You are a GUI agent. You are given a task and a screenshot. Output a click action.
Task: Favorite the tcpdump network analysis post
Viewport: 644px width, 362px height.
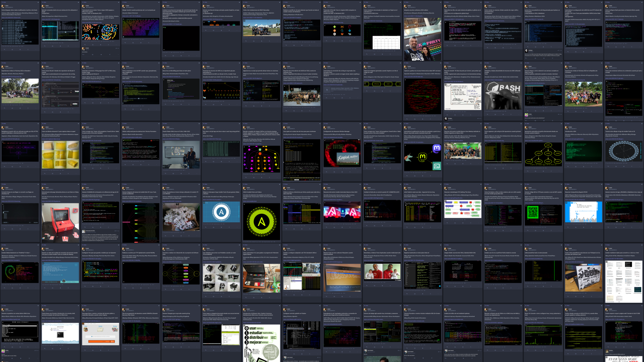tap(463, 347)
